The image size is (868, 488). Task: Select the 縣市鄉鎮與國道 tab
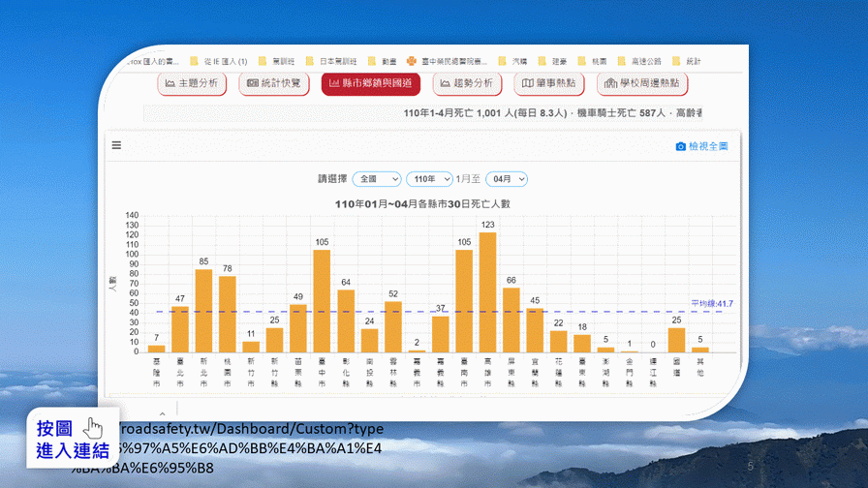tap(371, 83)
